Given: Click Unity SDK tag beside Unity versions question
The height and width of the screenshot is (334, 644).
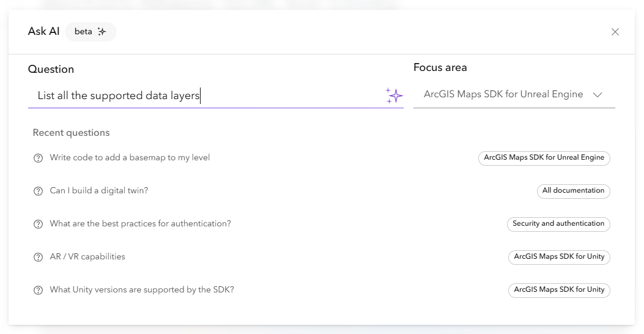Looking at the screenshot, I should pos(559,290).
